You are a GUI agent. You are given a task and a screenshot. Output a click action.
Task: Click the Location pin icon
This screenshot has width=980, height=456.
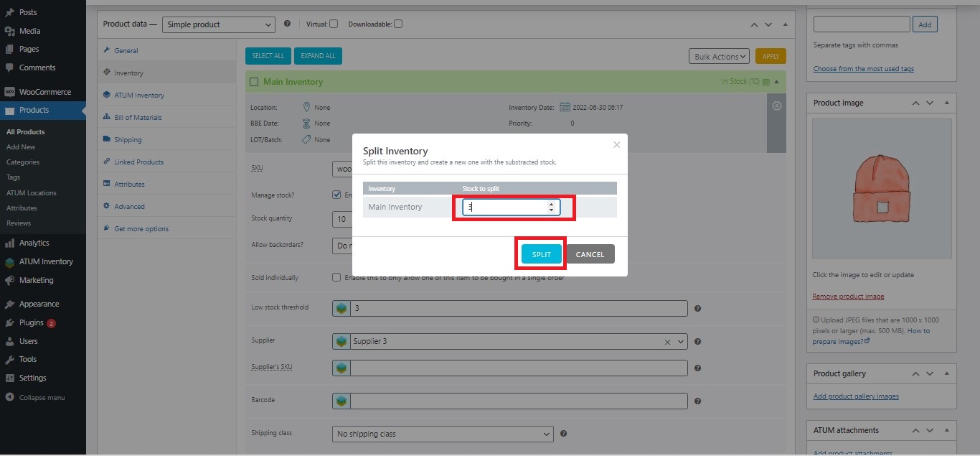(306, 107)
